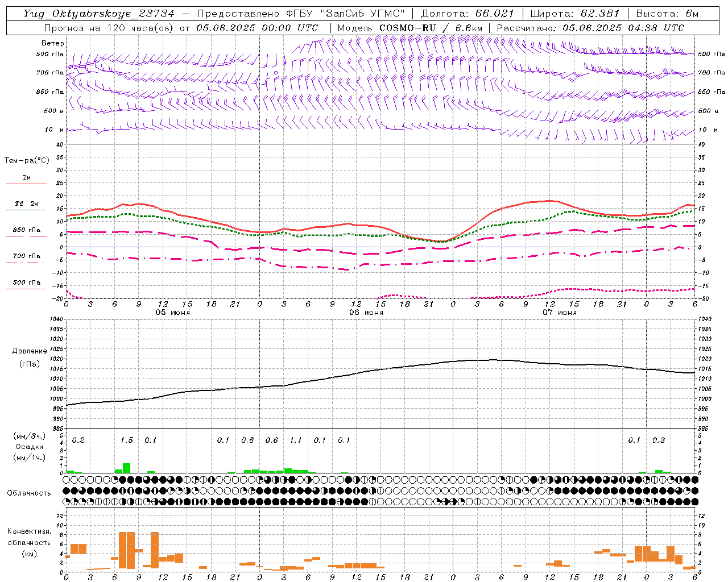Click the 06 июня date label

366,313
